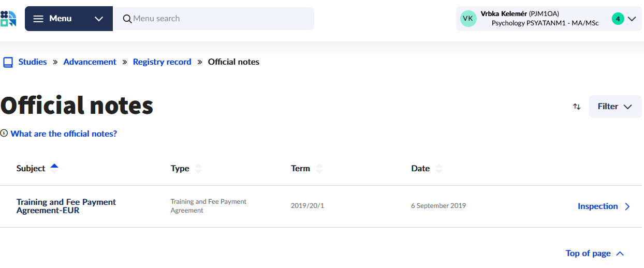The image size is (644, 268).
Task: Click the Menu search input field
Action: (x=217, y=19)
